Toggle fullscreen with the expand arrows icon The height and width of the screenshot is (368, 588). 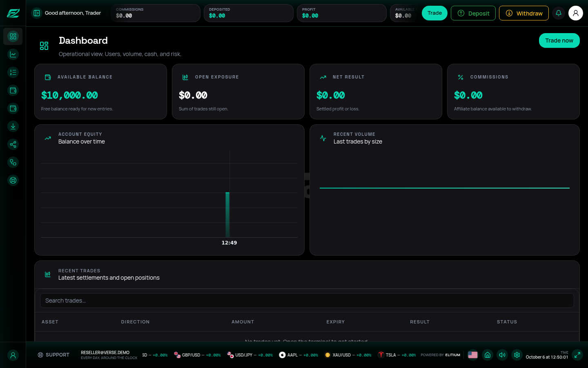(x=577, y=355)
